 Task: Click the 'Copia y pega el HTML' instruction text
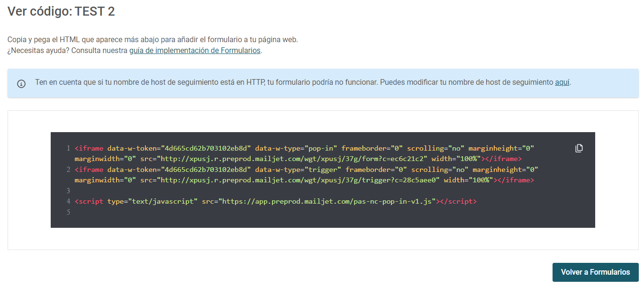click(x=153, y=40)
